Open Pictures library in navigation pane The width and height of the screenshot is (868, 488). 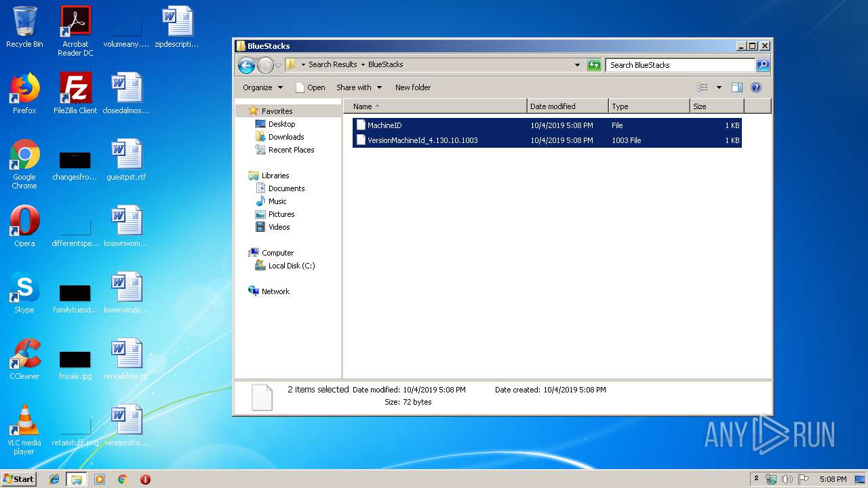point(281,214)
